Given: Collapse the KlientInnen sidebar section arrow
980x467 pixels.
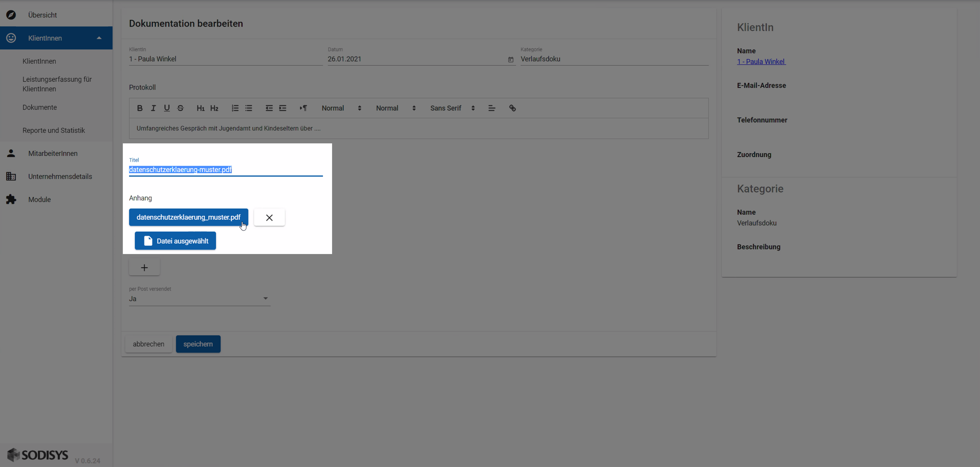Looking at the screenshot, I should coord(99,38).
